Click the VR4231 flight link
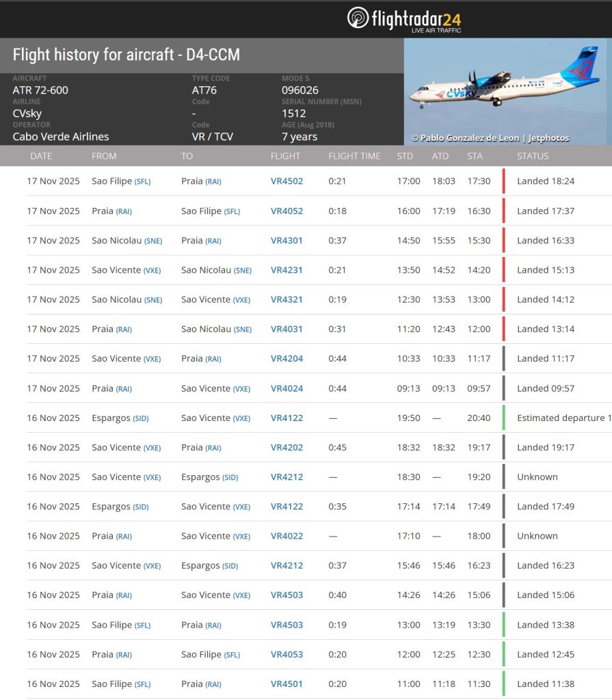 click(287, 270)
